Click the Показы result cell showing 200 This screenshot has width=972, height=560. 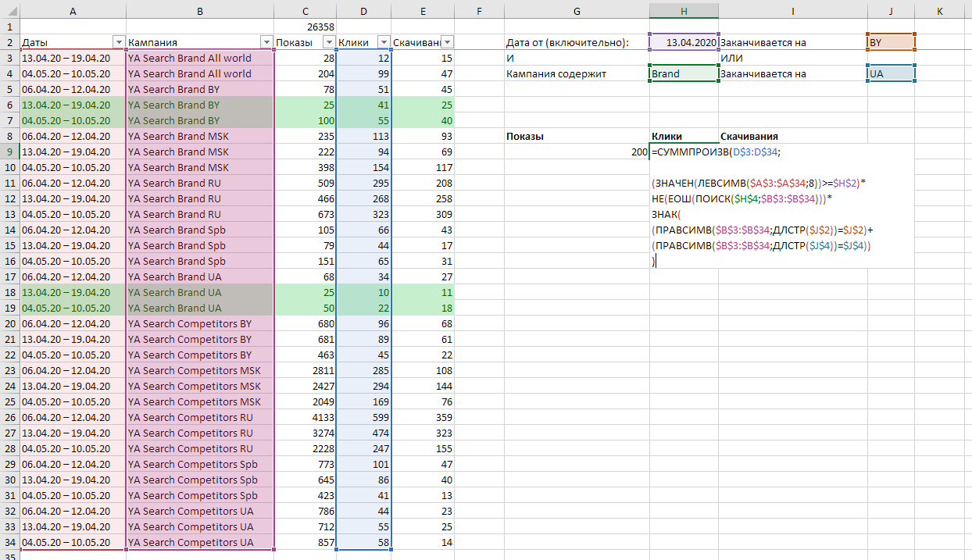tap(577, 152)
